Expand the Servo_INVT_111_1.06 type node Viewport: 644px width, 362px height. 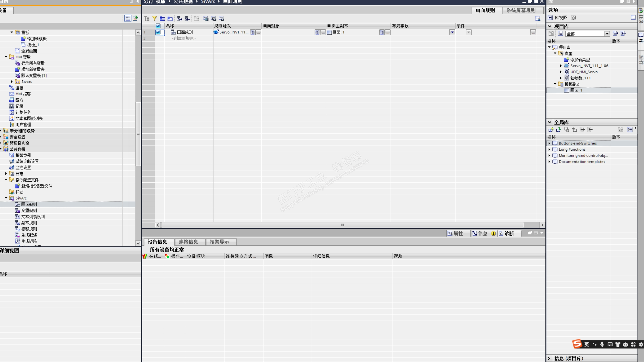[560, 66]
